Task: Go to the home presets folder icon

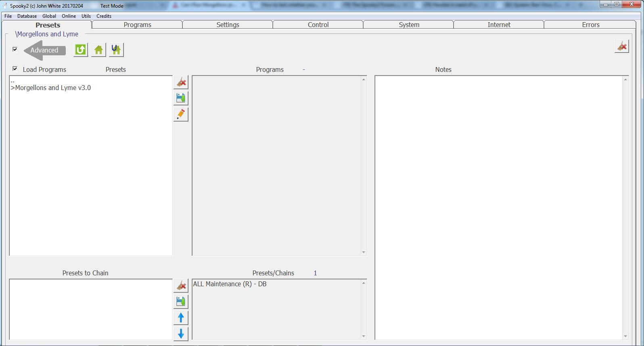Action: pyautogui.click(x=98, y=50)
